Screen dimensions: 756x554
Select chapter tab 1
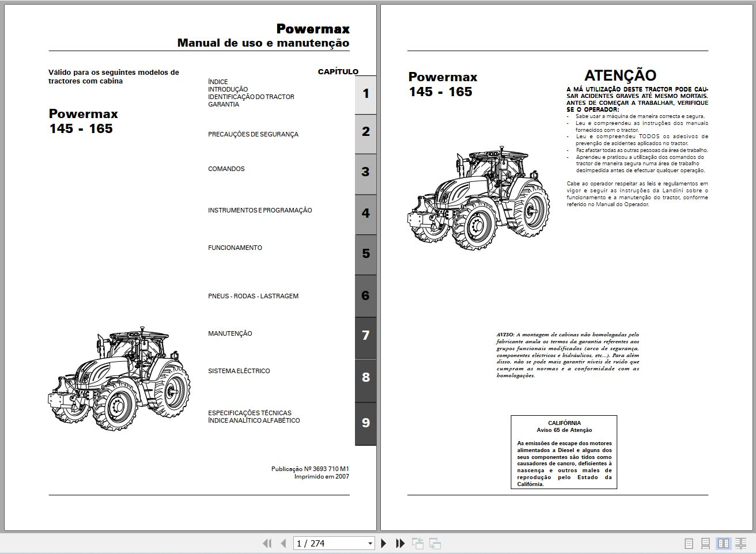click(x=365, y=94)
